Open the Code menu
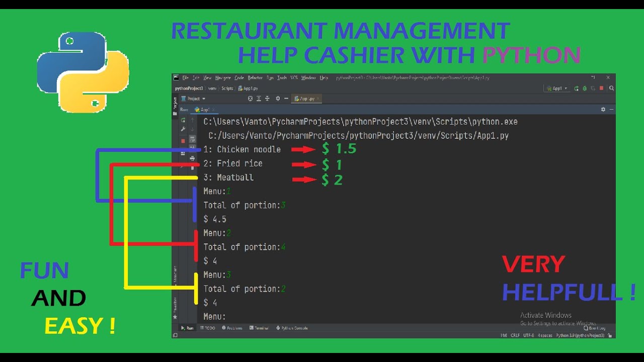 tap(239, 78)
